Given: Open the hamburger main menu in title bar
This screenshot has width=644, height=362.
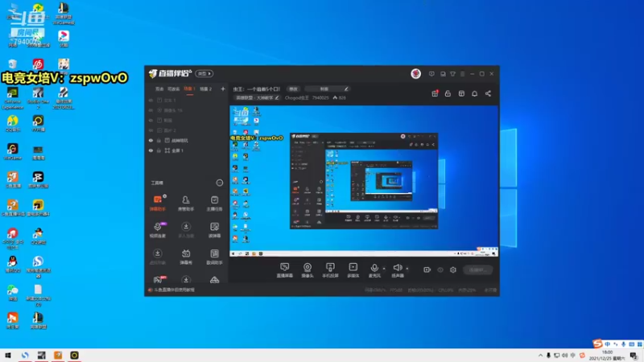Looking at the screenshot, I should pos(462,74).
